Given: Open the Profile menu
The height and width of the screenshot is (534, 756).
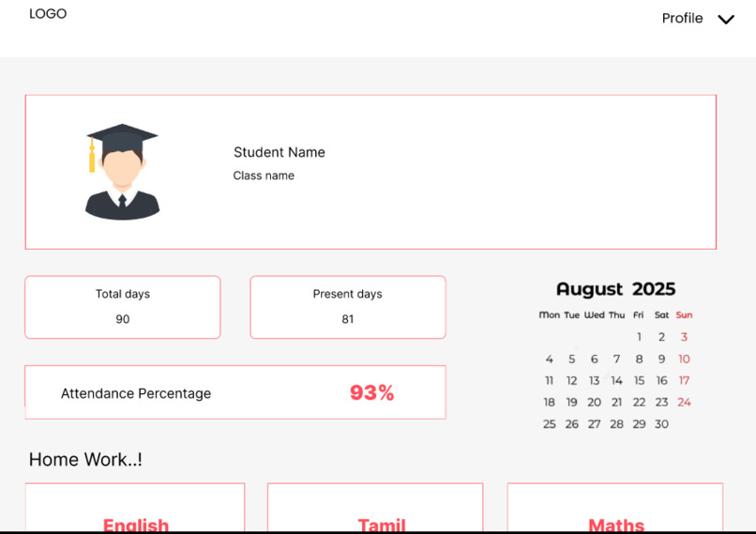Looking at the screenshot, I should click(682, 19).
